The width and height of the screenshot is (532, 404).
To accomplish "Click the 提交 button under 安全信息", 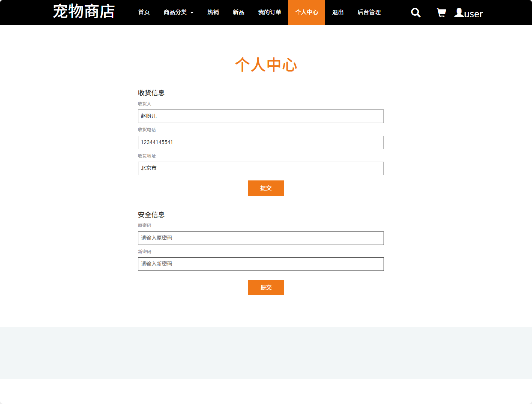I will coord(266,287).
